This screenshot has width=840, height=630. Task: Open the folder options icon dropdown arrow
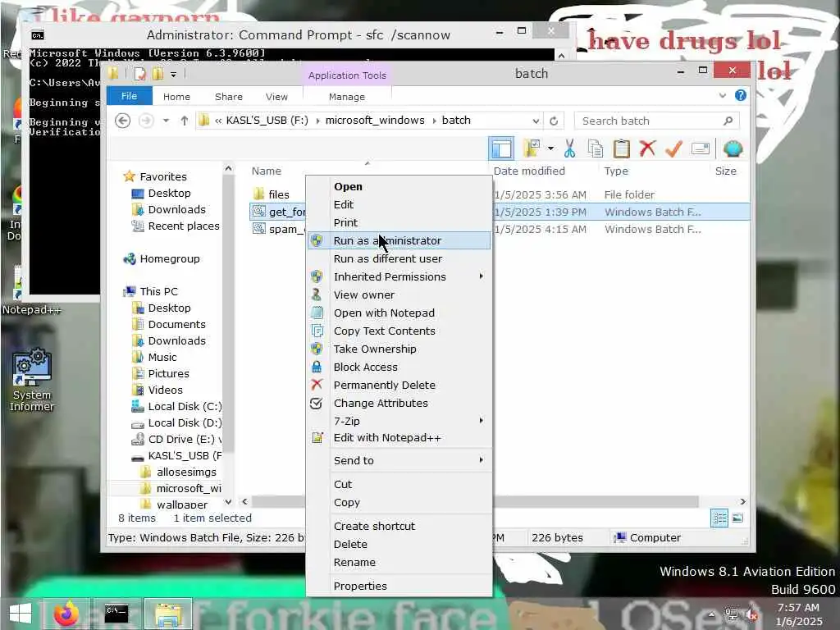point(550,148)
